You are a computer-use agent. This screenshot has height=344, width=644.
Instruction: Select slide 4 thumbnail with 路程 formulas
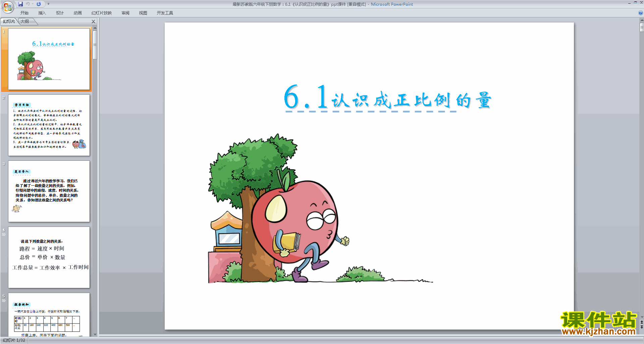(x=49, y=257)
